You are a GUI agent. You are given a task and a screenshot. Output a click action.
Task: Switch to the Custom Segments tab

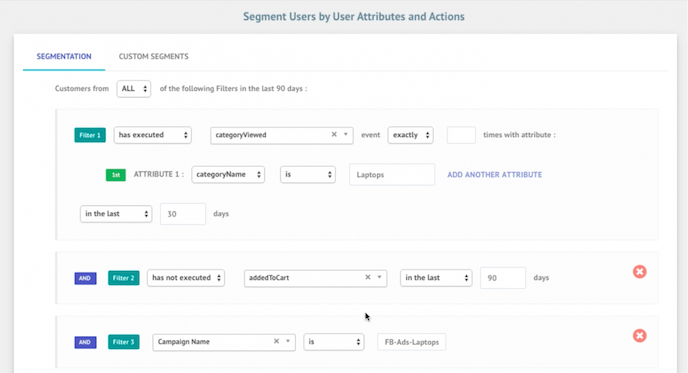pyautogui.click(x=154, y=57)
